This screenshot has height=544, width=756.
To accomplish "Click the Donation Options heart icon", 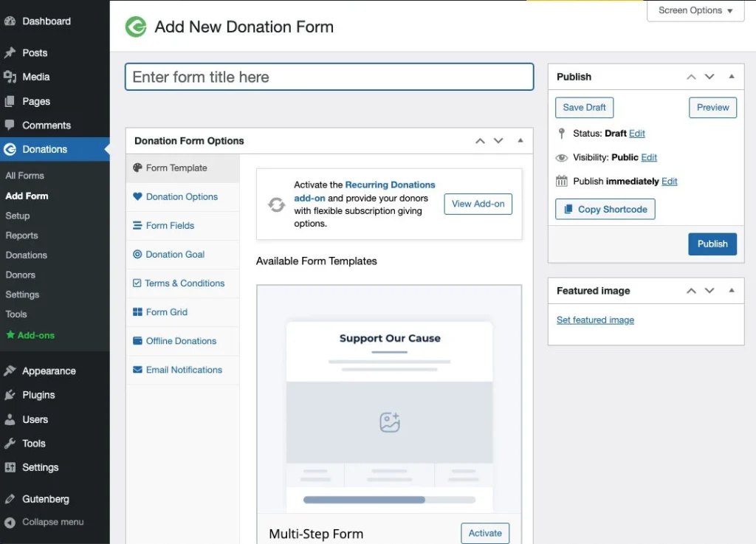I will point(137,196).
